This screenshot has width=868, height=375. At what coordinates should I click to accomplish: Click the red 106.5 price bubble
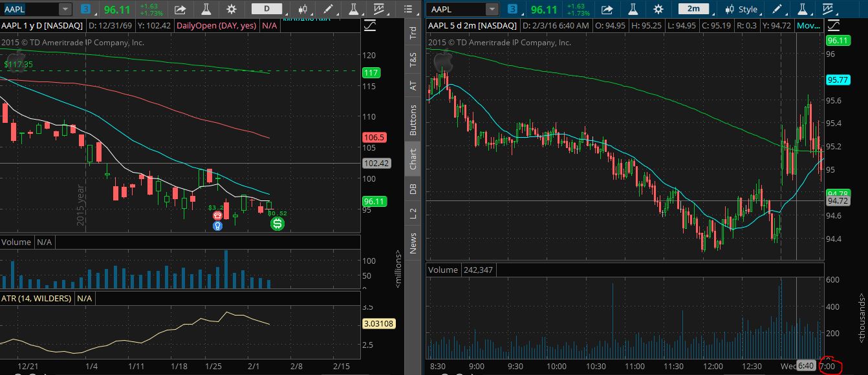point(374,138)
